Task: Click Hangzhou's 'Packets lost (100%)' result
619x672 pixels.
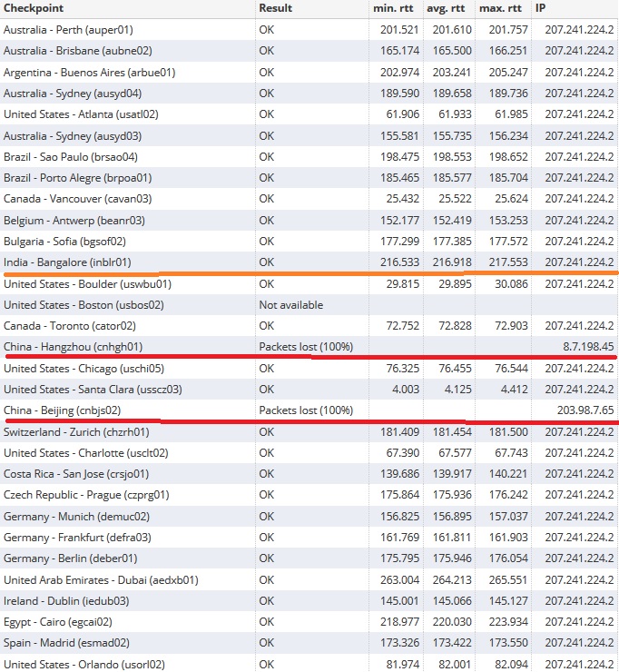Action: click(x=306, y=347)
